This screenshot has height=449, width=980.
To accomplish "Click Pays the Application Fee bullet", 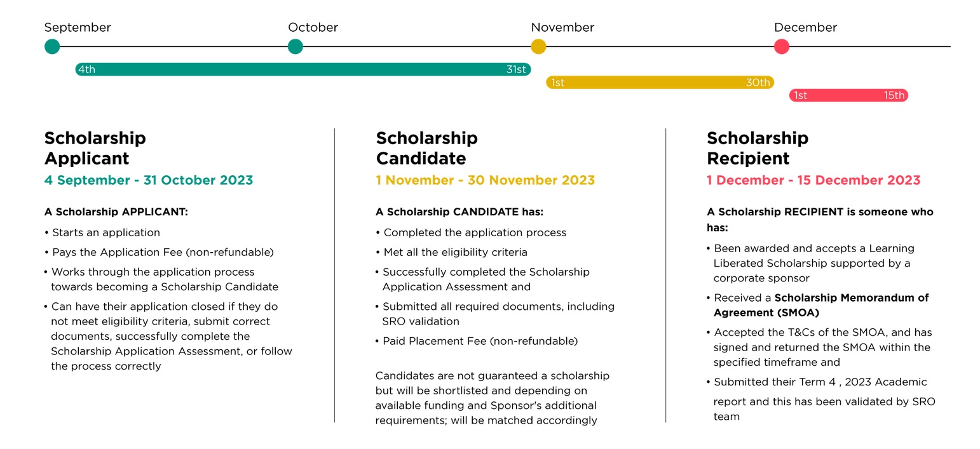I will (x=163, y=252).
